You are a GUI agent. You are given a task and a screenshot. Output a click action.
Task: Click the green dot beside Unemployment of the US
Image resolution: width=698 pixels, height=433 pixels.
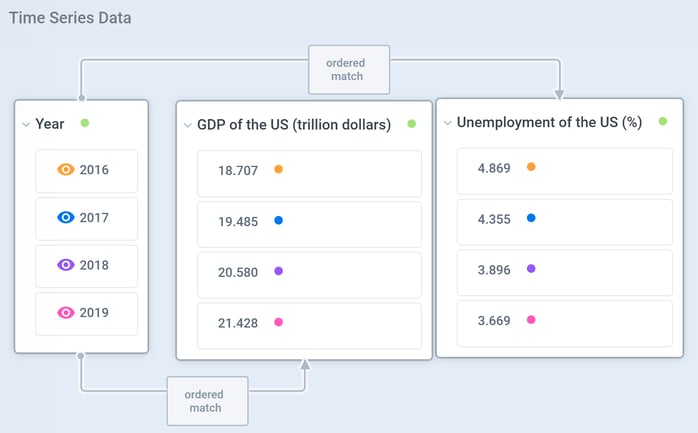[662, 121]
